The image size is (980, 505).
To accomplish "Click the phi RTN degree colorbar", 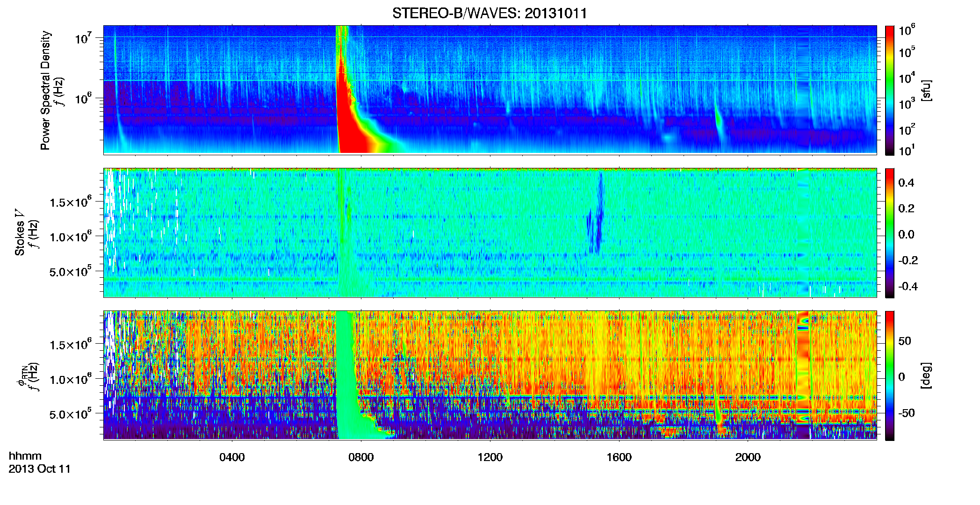I will [890, 375].
